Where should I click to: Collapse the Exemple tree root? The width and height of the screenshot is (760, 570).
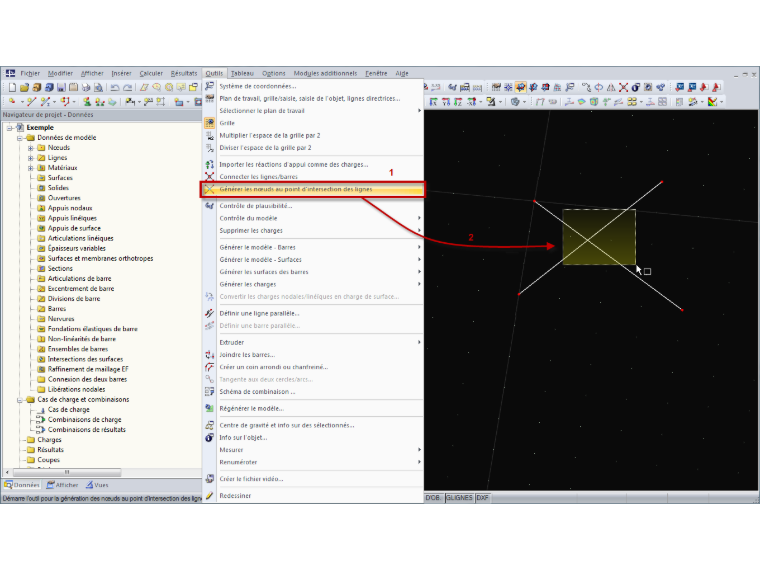[10, 128]
